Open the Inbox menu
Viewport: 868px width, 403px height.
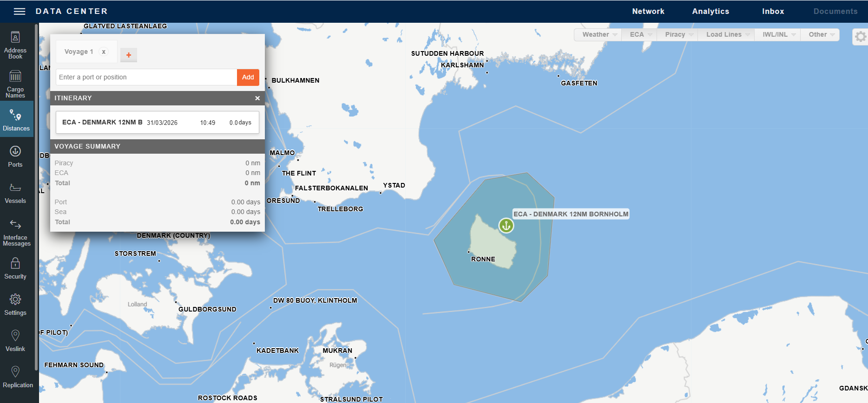(x=773, y=11)
